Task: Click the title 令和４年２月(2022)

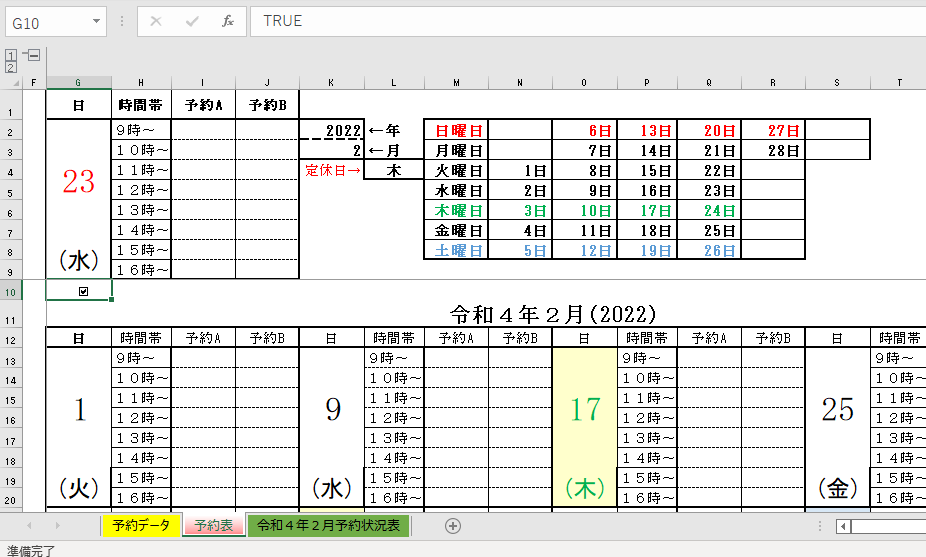Action: [x=553, y=314]
